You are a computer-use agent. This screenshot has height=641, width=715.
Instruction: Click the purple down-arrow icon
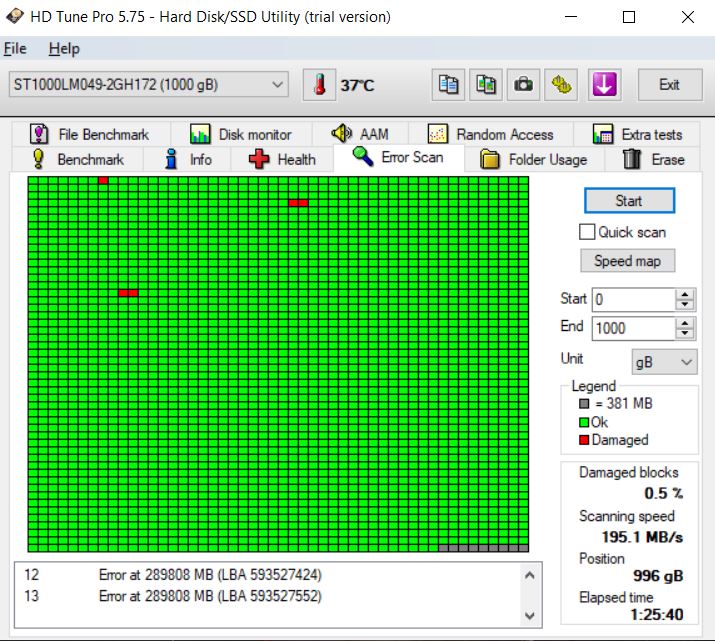(602, 85)
